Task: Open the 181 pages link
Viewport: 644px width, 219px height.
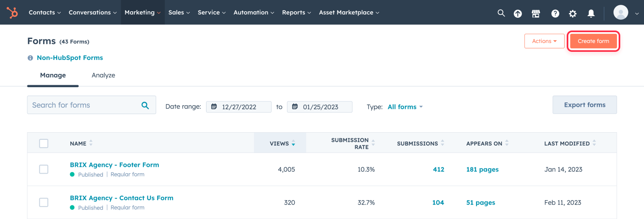Action: [482, 170]
